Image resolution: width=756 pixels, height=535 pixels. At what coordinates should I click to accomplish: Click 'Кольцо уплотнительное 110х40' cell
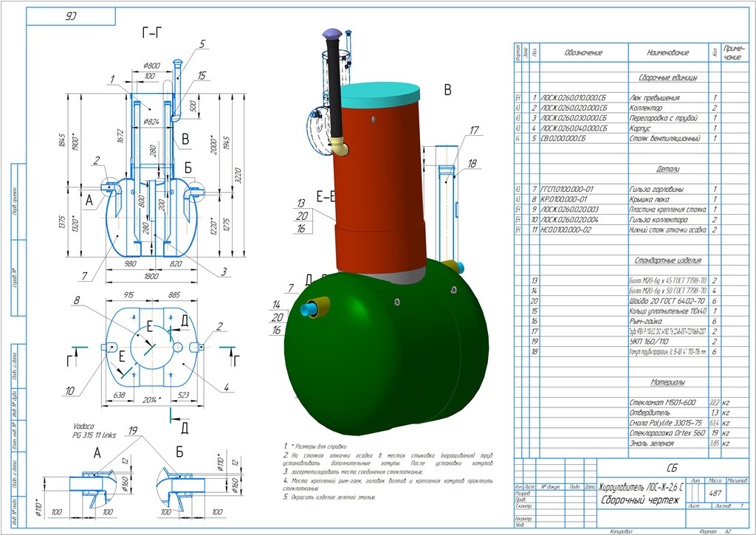point(667,311)
